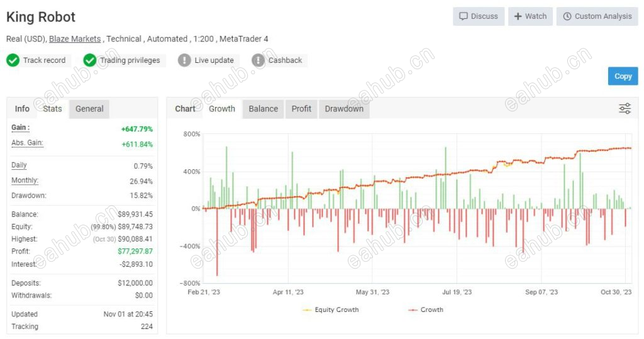Screen dimensions: 644x339
Task: Click the $12,000.00 deposits value
Action: (x=135, y=283)
